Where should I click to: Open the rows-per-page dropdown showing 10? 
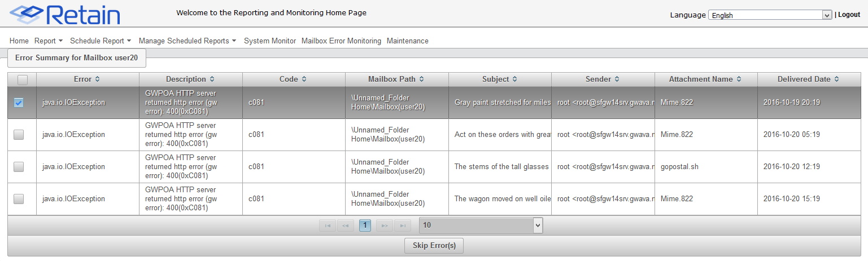(481, 225)
